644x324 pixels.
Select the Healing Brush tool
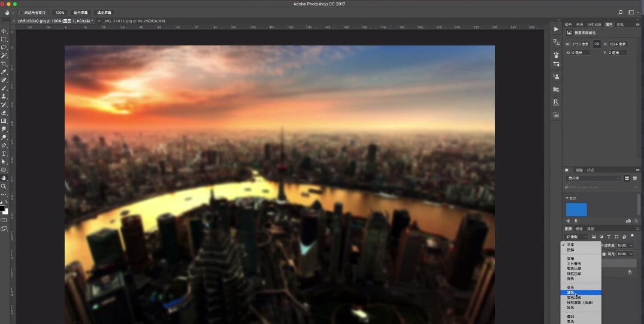coord(4,80)
